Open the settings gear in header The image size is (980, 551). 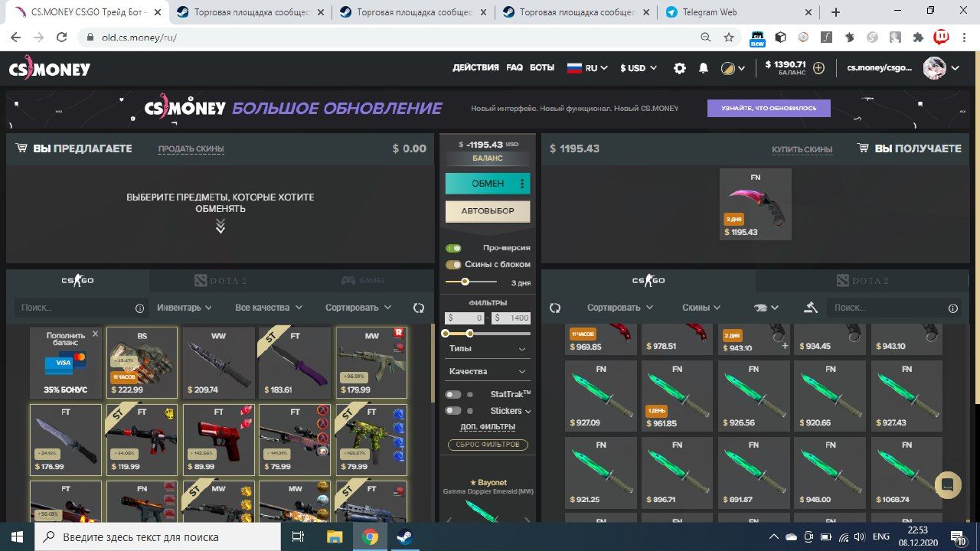pos(679,68)
